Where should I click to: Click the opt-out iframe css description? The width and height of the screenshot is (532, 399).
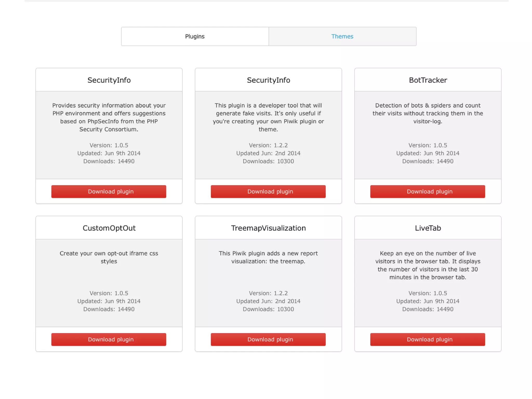(109, 257)
